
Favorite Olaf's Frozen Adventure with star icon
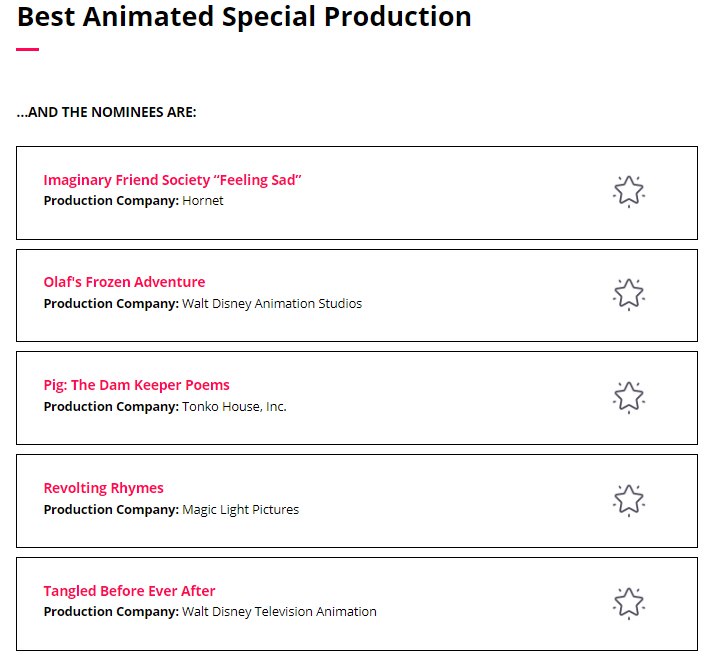pos(628,294)
